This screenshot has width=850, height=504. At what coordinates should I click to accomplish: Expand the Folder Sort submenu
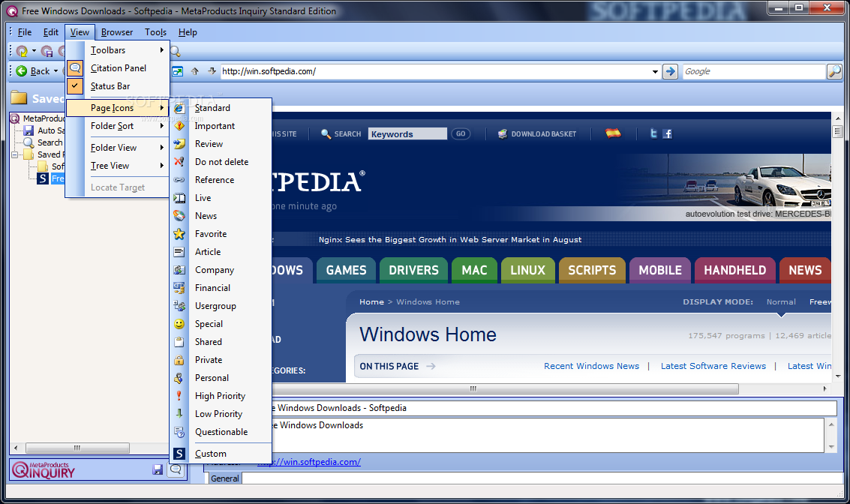[x=117, y=126]
